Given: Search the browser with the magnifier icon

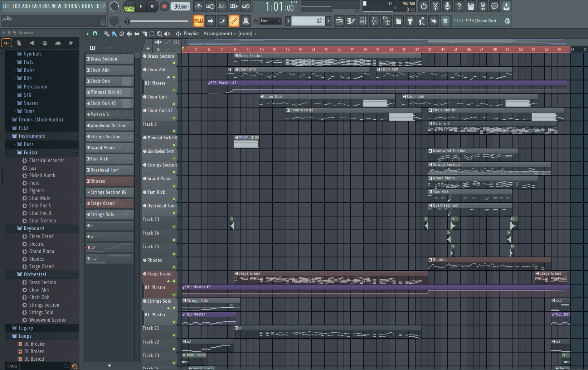Looking at the screenshot, I should tap(75, 366).
